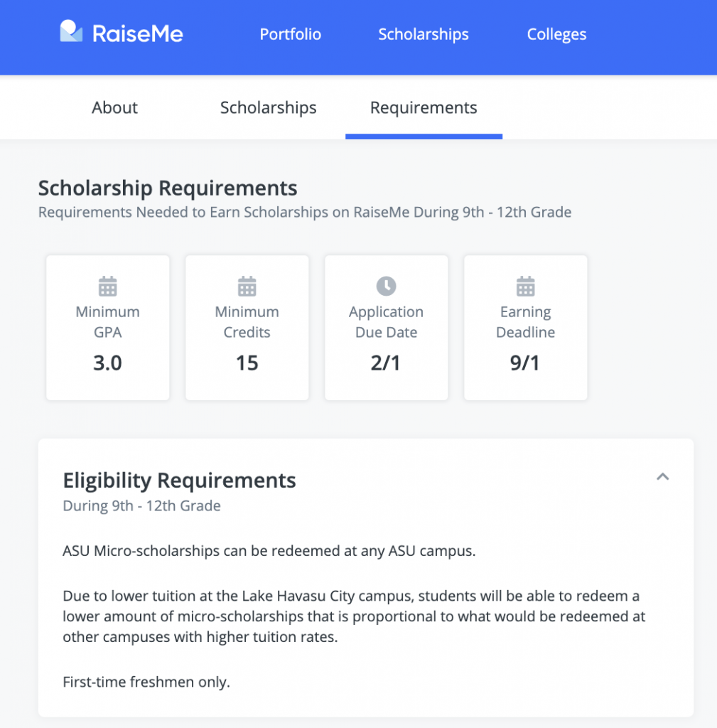Click the 'First-time freshmen only.' text
Image resolution: width=717 pixels, height=728 pixels.
point(146,682)
